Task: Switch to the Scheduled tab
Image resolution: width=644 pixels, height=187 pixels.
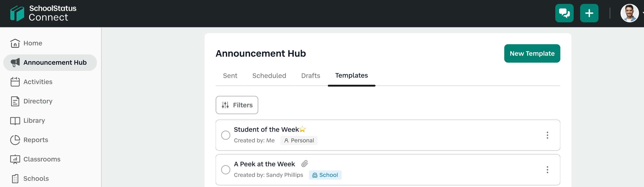Action: click(x=269, y=76)
